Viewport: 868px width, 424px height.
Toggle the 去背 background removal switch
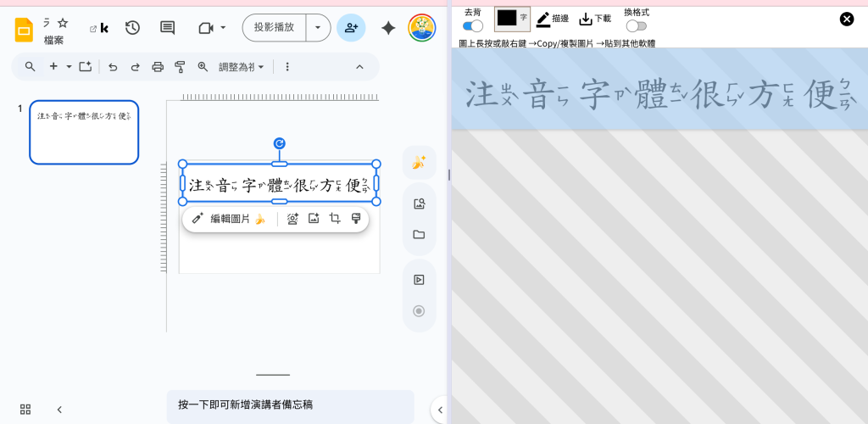(x=472, y=26)
